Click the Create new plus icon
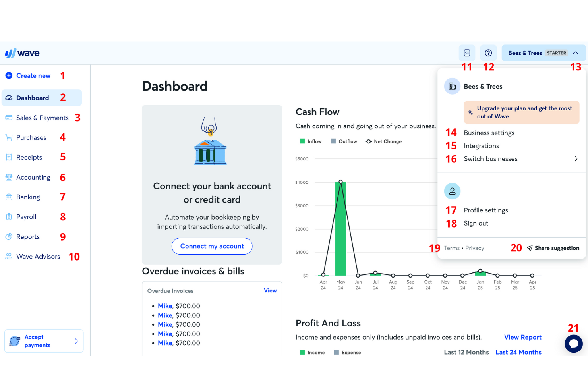 [9, 75]
